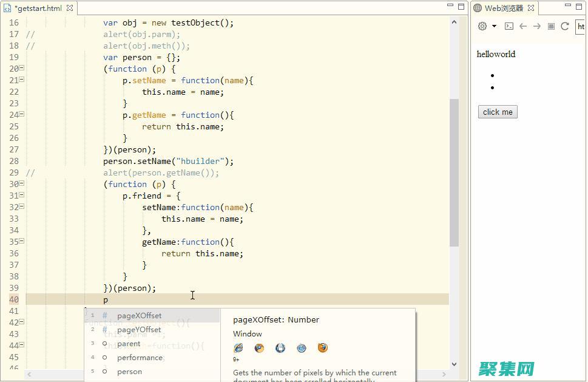Screen dimensions: 588x382
Task: Switch to the Web浏览器 tab
Action: click(x=503, y=8)
